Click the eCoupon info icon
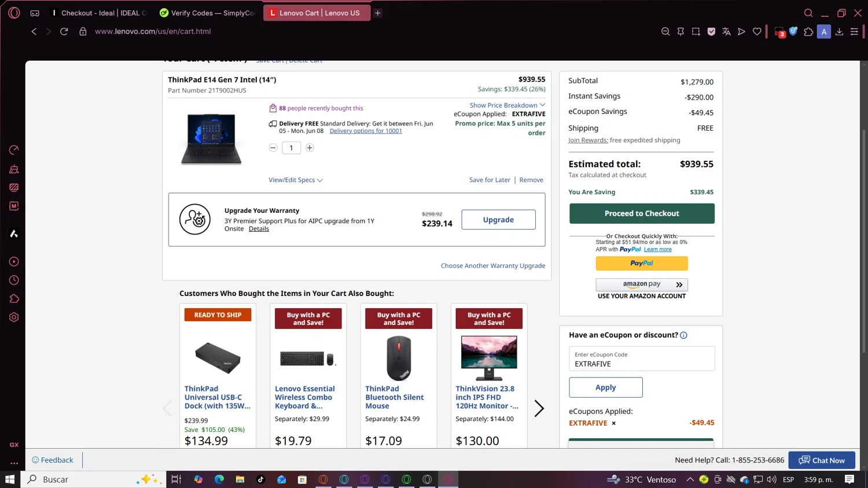Viewport: 868px width, 488px height. pos(683,335)
